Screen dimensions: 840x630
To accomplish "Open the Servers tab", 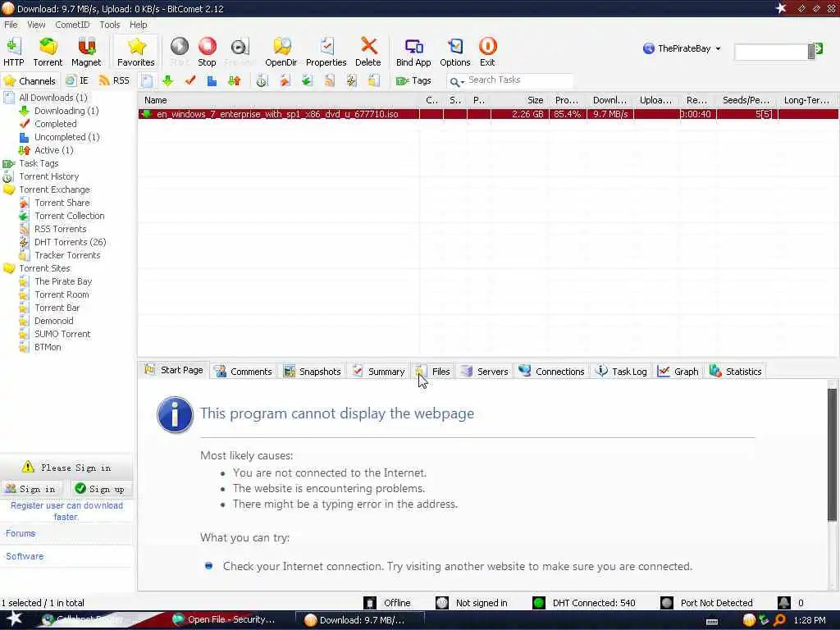I will [x=484, y=372].
